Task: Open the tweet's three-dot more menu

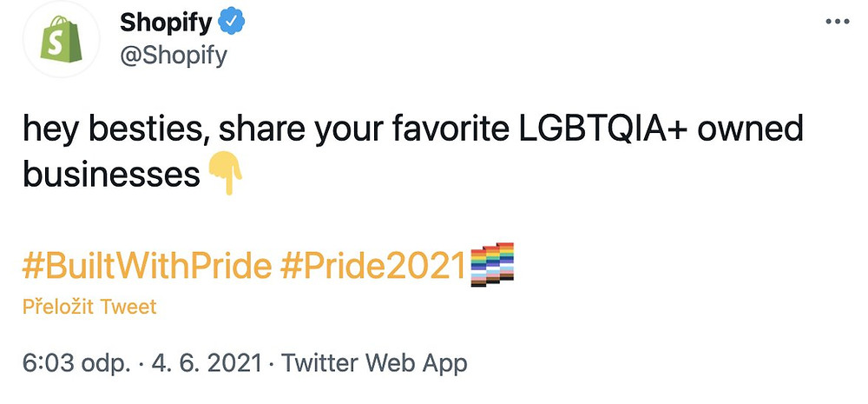Action: coord(837,22)
